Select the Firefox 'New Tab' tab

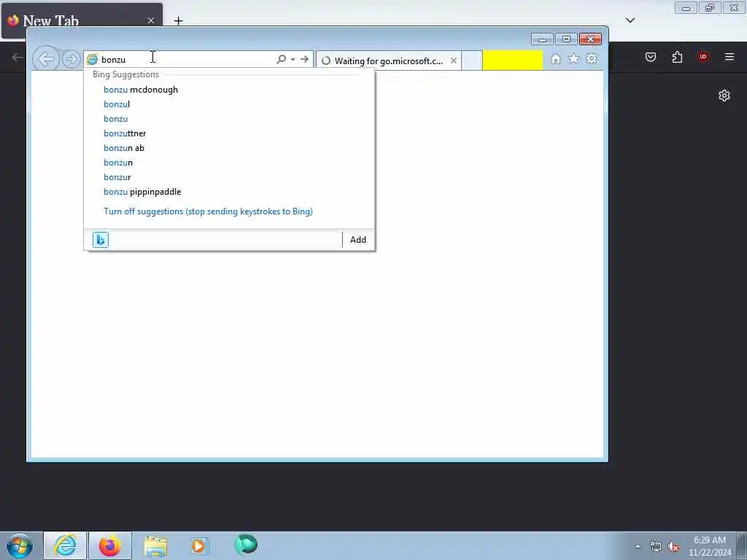(x=82, y=20)
